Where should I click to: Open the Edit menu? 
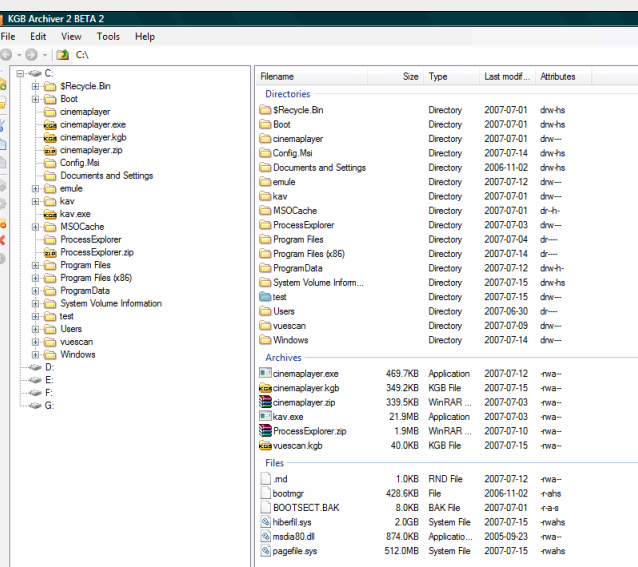(38, 37)
